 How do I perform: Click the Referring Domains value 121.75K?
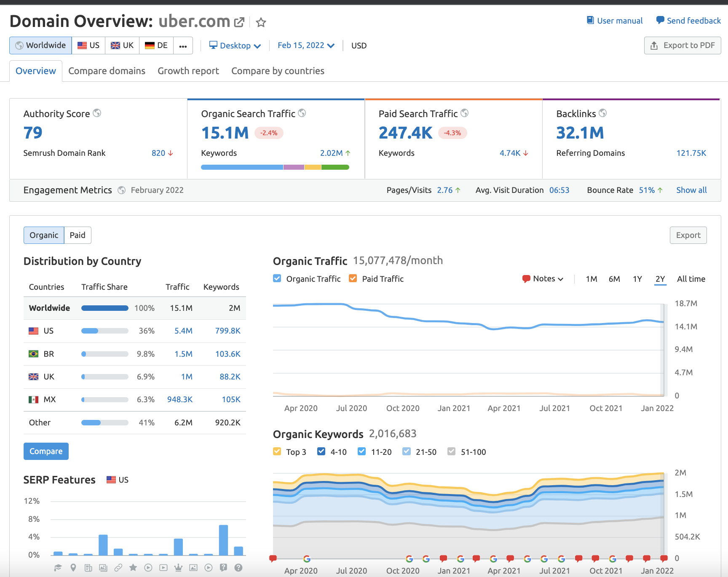[x=691, y=153]
